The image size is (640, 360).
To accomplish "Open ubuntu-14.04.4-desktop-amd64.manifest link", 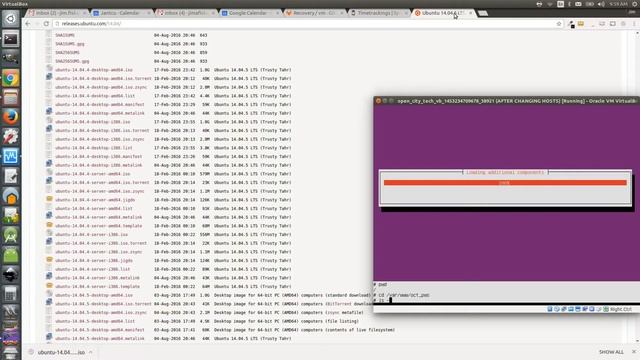I will (100, 104).
